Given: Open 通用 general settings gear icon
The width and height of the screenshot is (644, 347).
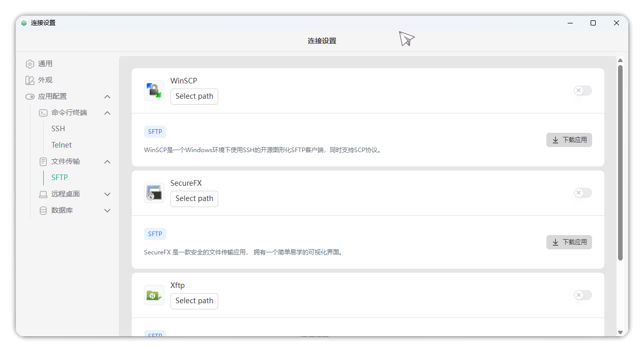Looking at the screenshot, I should pyautogui.click(x=30, y=64).
